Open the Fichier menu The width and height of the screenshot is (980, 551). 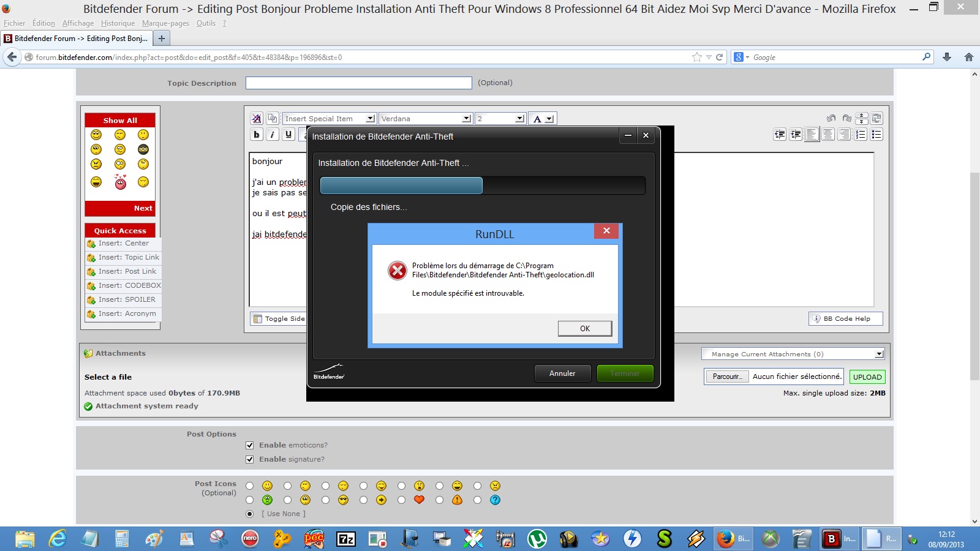(x=15, y=23)
